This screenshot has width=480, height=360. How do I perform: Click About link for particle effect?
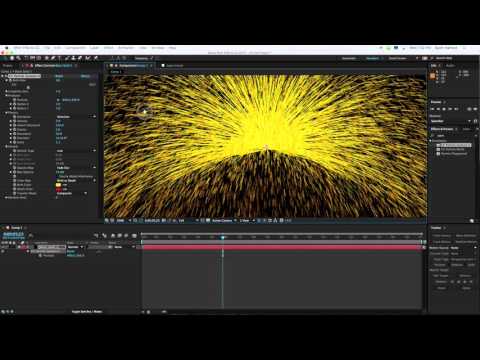click(85, 76)
